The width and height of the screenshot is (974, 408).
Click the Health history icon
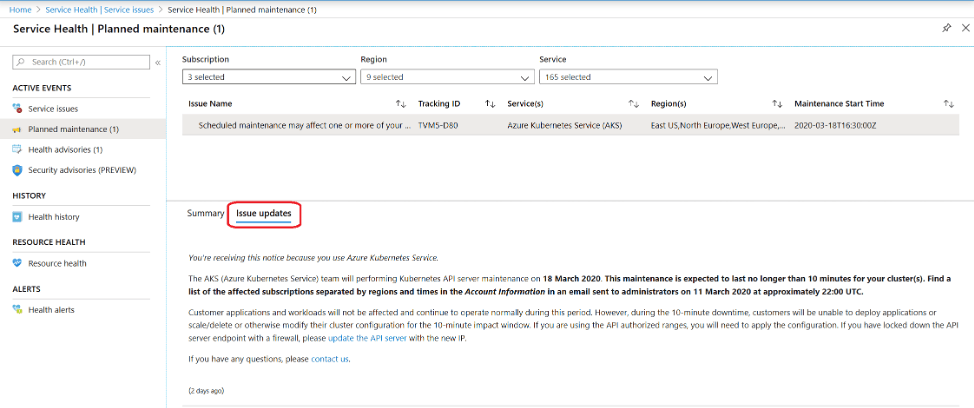pos(17,217)
